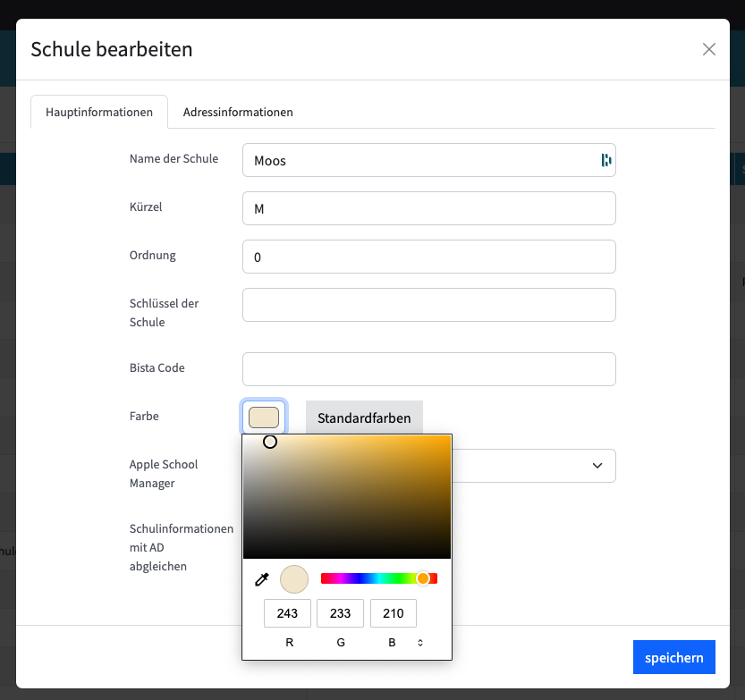
Task: Click the beige Farbe color swatch
Action: click(x=264, y=417)
